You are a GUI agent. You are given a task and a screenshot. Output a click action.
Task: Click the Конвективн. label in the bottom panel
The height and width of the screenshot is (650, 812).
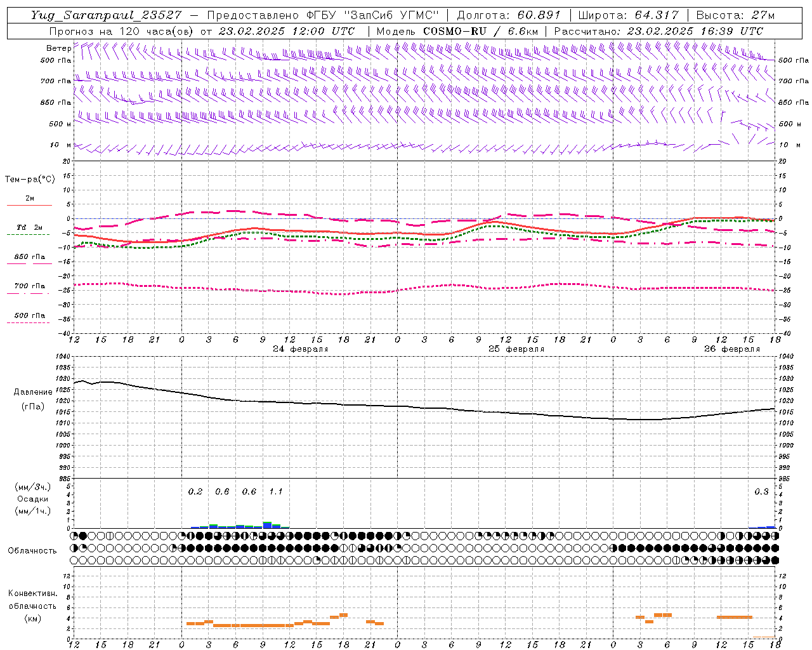tap(33, 594)
